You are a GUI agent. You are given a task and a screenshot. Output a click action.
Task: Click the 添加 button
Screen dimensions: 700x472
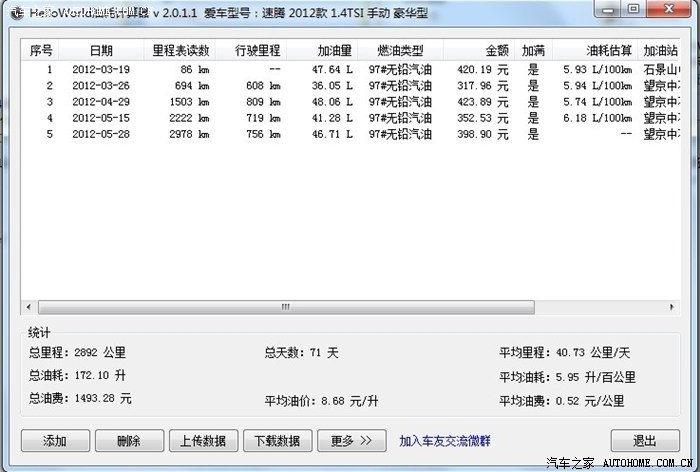pyautogui.click(x=55, y=441)
